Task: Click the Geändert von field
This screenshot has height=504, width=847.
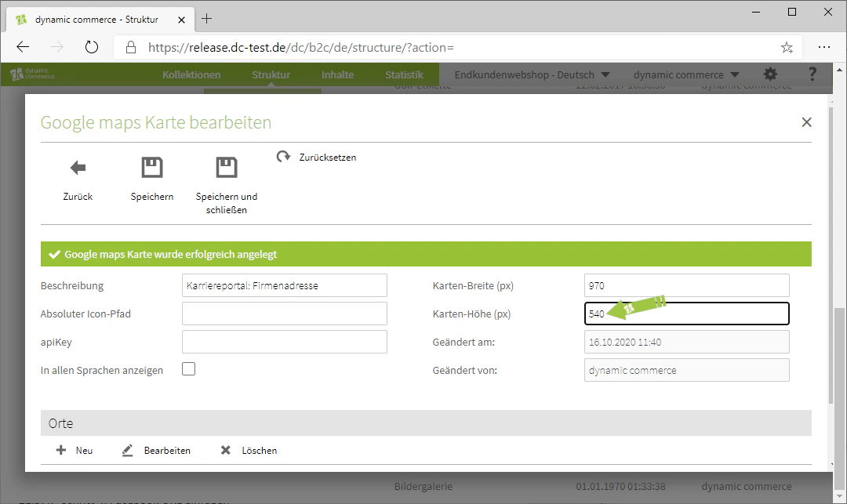Action: pyautogui.click(x=686, y=370)
